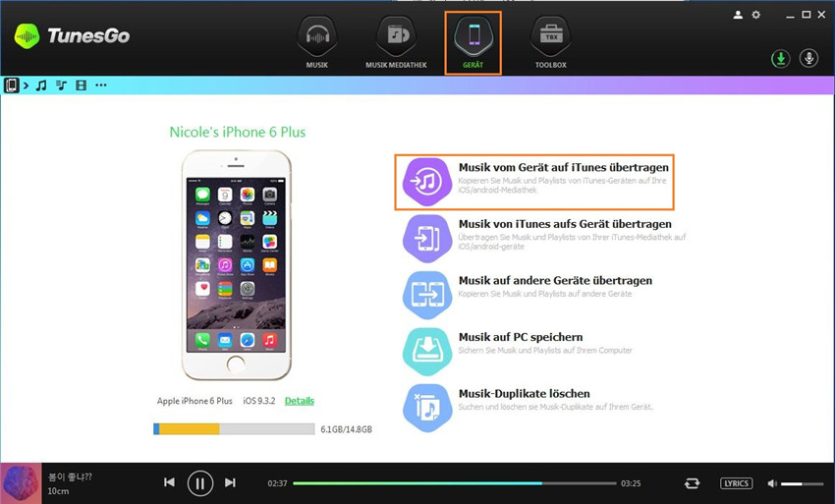Click the green download button icon
The width and height of the screenshot is (835, 504).
(x=781, y=58)
